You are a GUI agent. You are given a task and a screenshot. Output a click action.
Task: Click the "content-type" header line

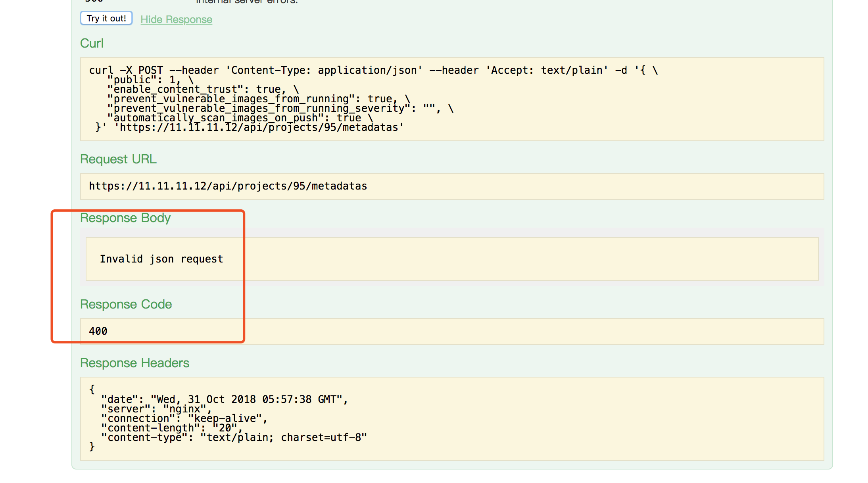[x=234, y=437]
